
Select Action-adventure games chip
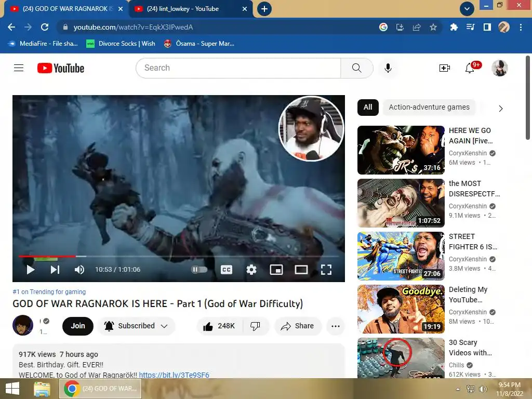429,107
